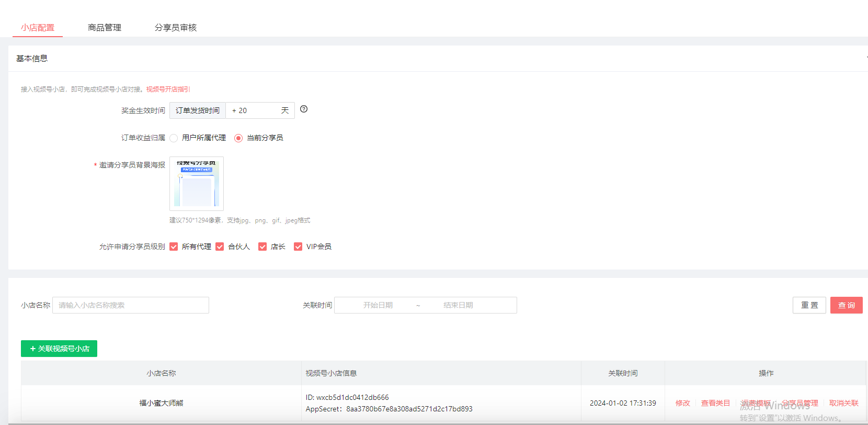Image resolution: width=868 pixels, height=425 pixels.
Task: Select the 当前分享员 radio option
Action: [238, 138]
